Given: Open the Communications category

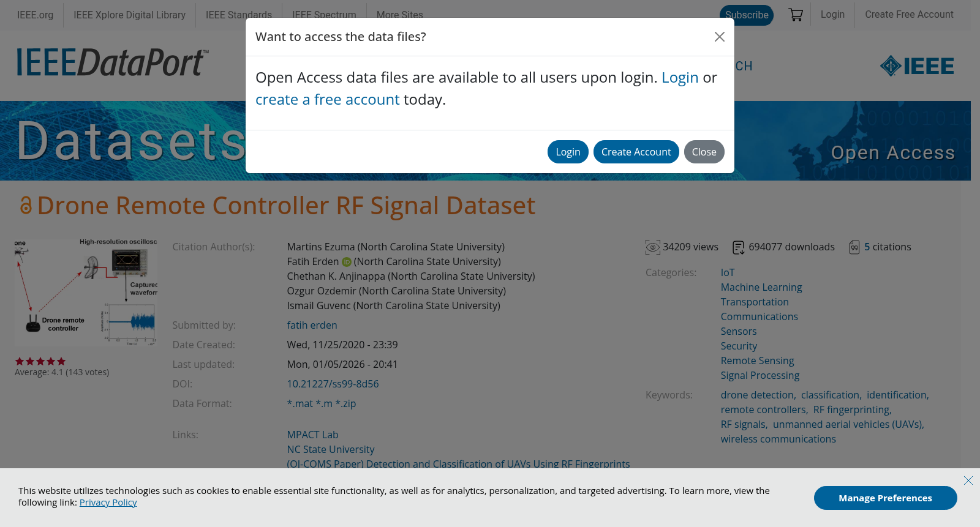Looking at the screenshot, I should coord(759,317).
